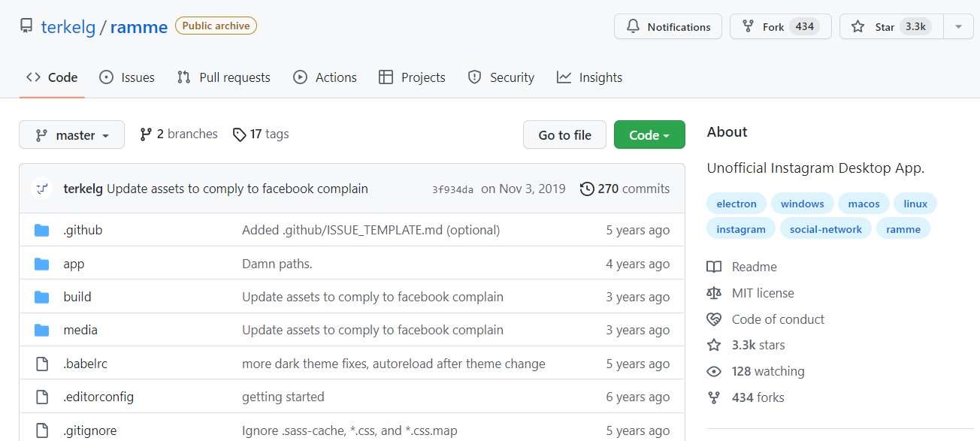Click the heart icon beside Code of conduct
Image resolution: width=980 pixels, height=441 pixels.
tap(714, 319)
